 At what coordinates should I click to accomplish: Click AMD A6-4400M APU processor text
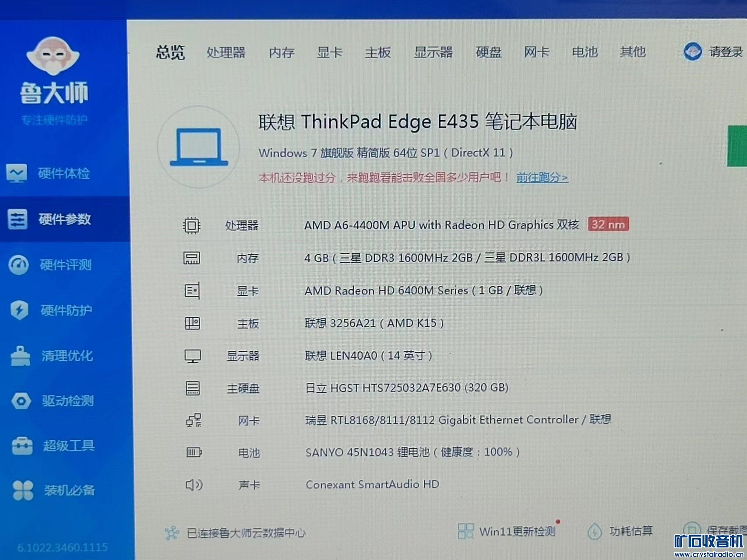tap(441, 225)
